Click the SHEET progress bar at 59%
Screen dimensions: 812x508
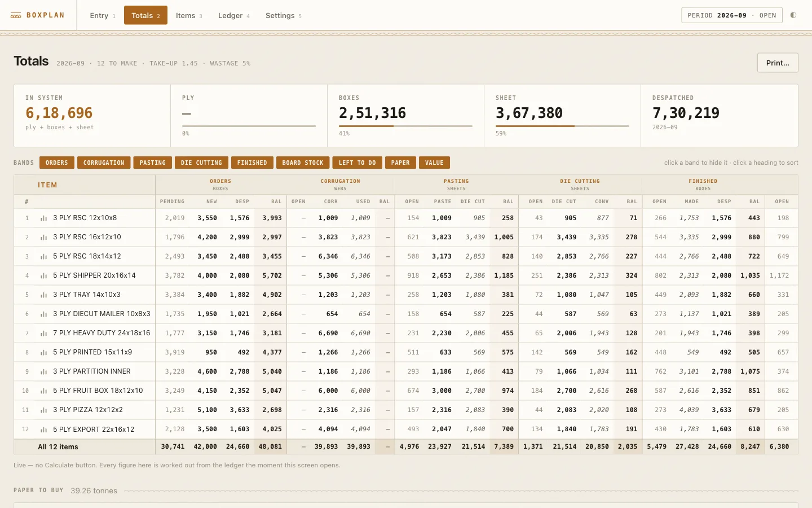tap(562, 126)
